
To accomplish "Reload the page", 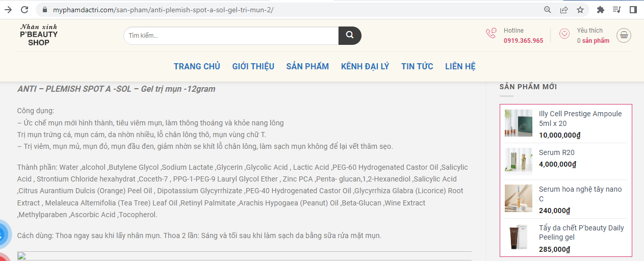I will coord(24,10).
